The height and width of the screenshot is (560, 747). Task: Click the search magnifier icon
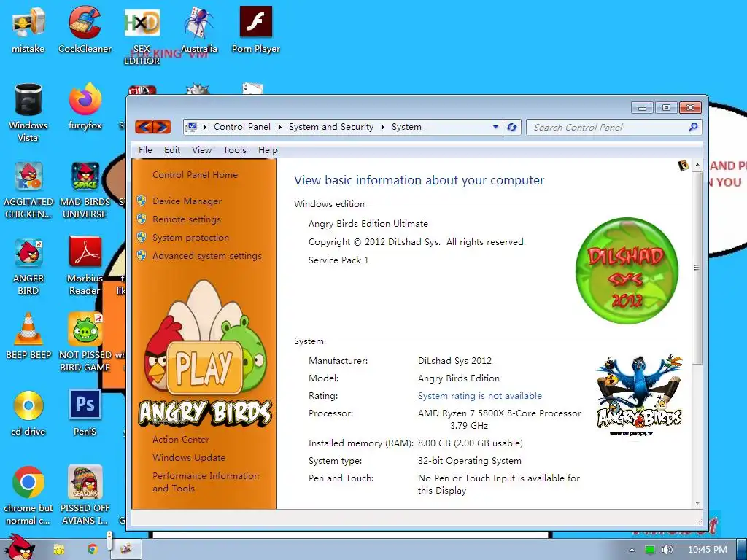[693, 127]
